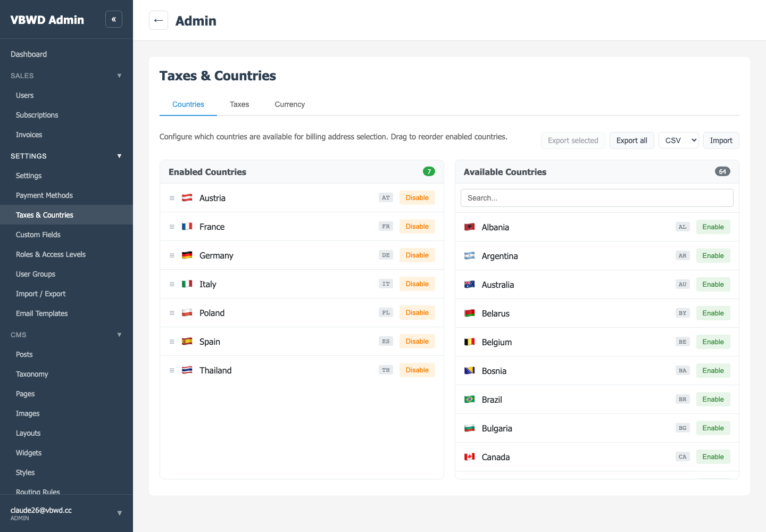
Task: Disable Thailand
Action: (x=417, y=370)
